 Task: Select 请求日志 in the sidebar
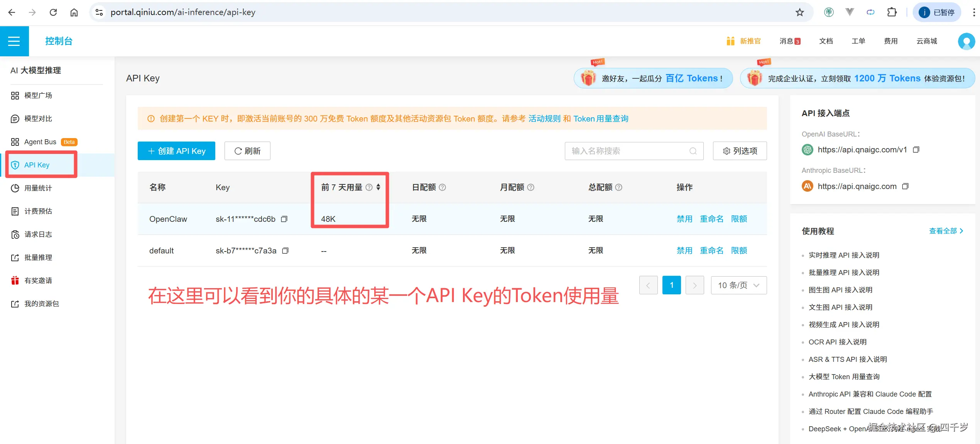(x=38, y=234)
